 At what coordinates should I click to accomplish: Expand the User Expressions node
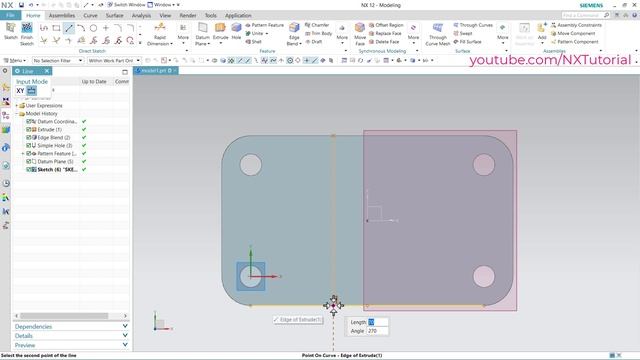click(x=17, y=106)
